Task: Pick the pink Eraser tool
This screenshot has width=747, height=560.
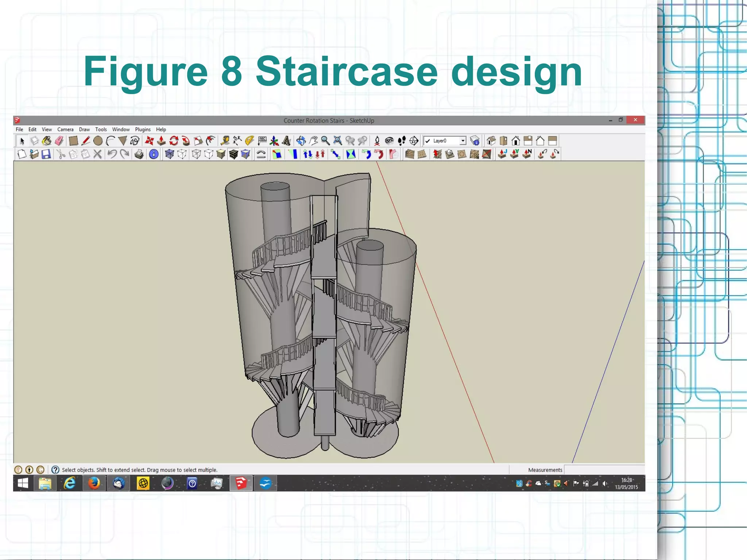Action: pos(59,141)
